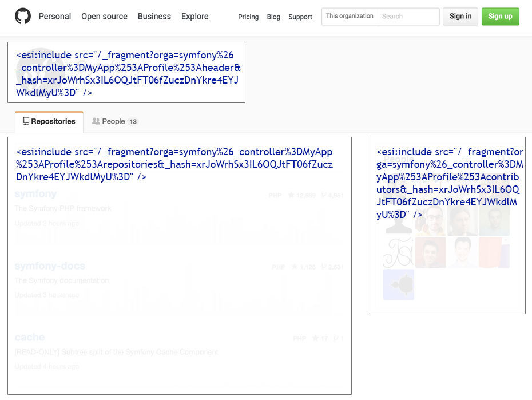The height and width of the screenshot is (400, 532).
Task: Visit the Blog link
Action: click(273, 17)
